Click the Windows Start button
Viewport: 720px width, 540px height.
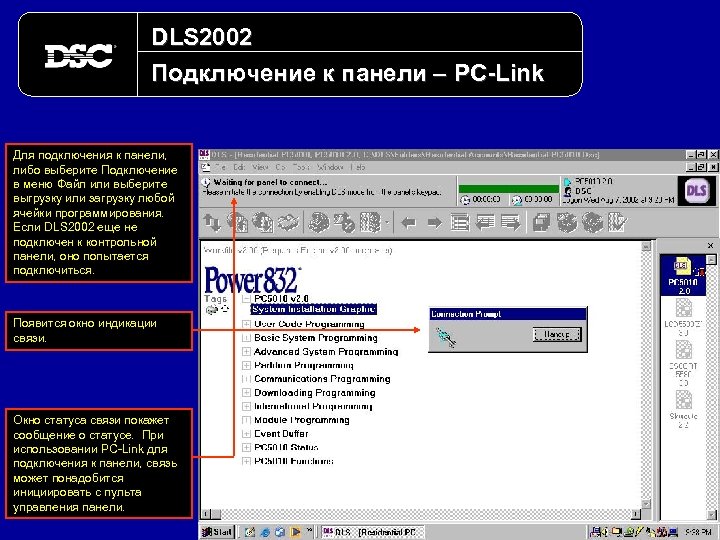tap(218, 532)
